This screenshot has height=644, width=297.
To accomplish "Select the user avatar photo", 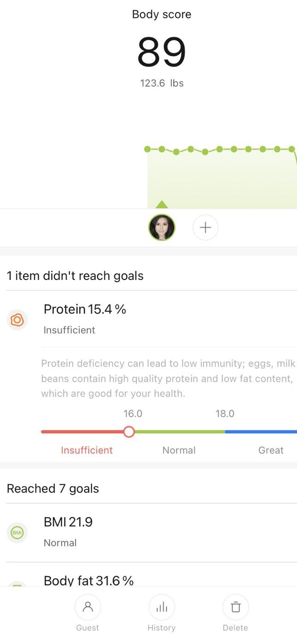I will coord(162,227).
